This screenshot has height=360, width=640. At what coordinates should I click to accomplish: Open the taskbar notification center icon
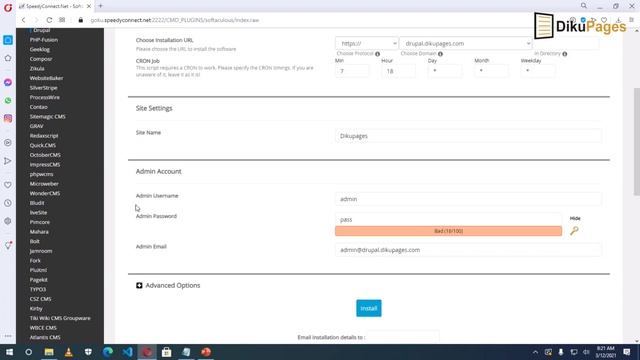click(x=627, y=352)
